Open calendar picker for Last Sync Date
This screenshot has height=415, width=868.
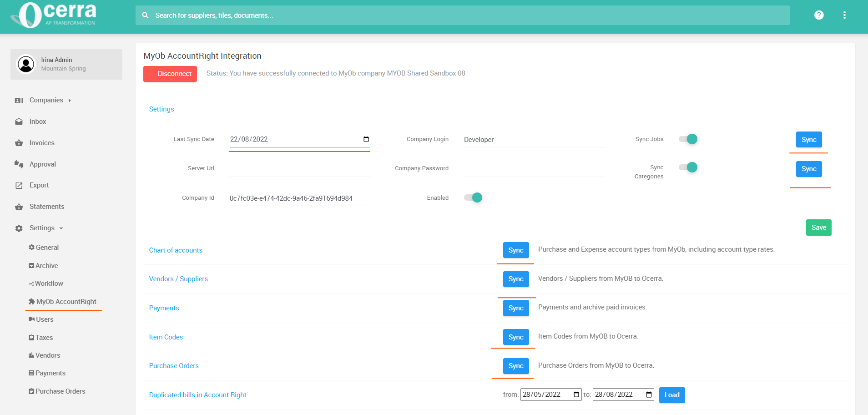pos(366,139)
